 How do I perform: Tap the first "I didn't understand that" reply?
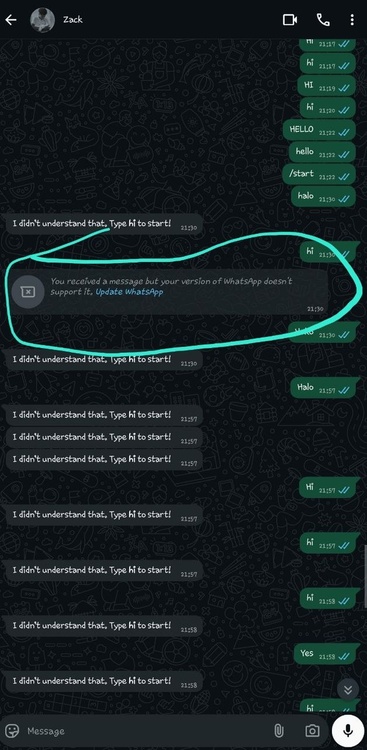[x=104, y=224]
